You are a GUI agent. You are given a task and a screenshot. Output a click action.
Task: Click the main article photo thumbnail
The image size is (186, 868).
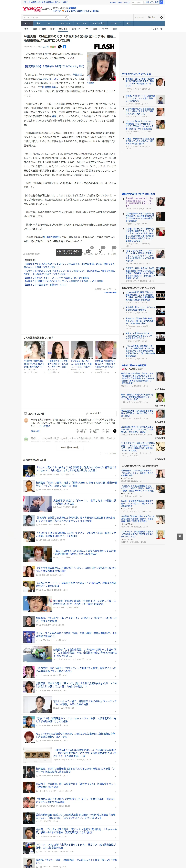click(x=101, y=66)
